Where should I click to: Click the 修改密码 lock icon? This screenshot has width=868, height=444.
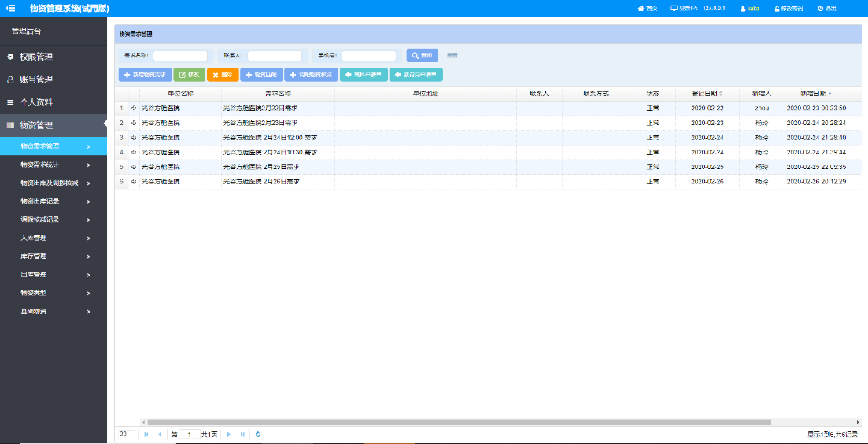point(778,8)
